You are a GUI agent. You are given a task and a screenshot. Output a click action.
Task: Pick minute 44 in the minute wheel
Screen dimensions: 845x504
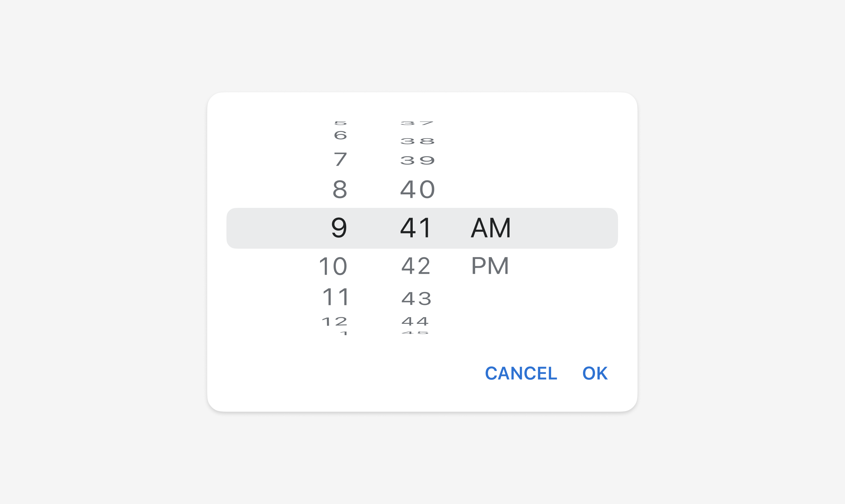pos(415,321)
